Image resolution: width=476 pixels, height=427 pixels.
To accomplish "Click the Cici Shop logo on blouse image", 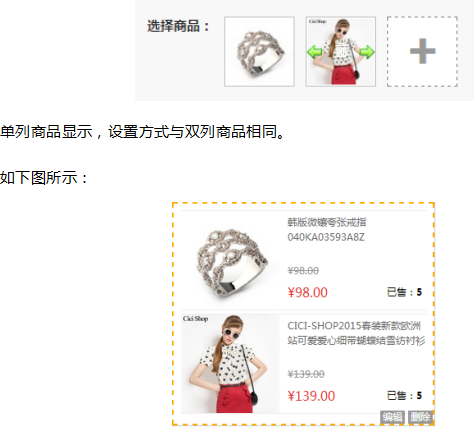I will point(195,319).
